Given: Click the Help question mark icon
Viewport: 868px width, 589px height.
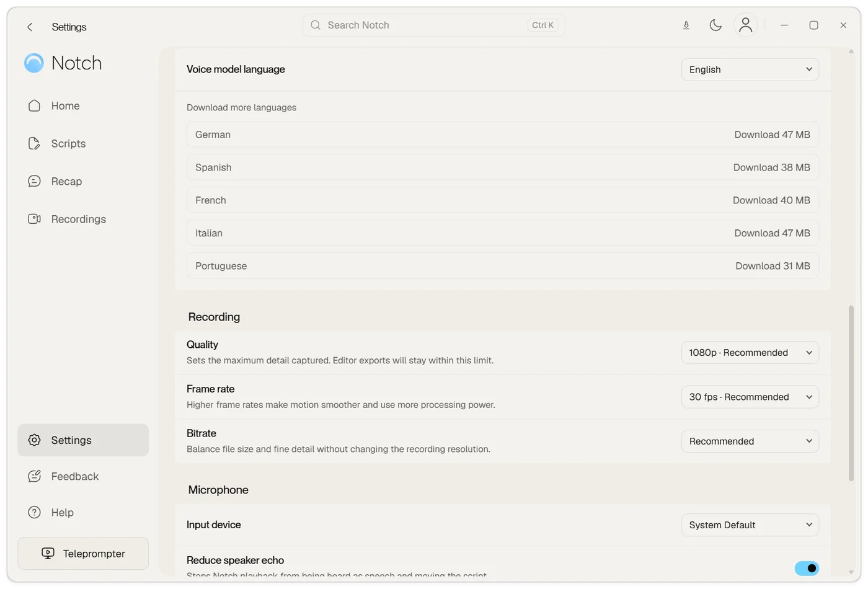Looking at the screenshot, I should 34,512.
